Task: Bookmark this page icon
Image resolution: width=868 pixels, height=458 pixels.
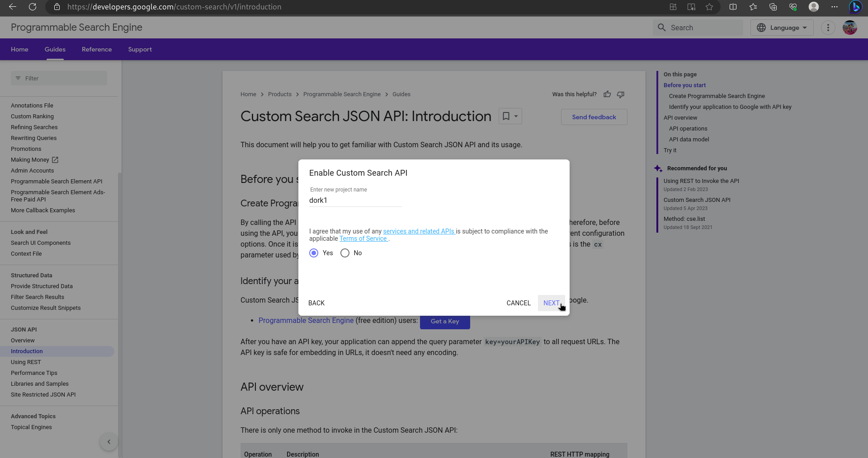Action: click(506, 116)
